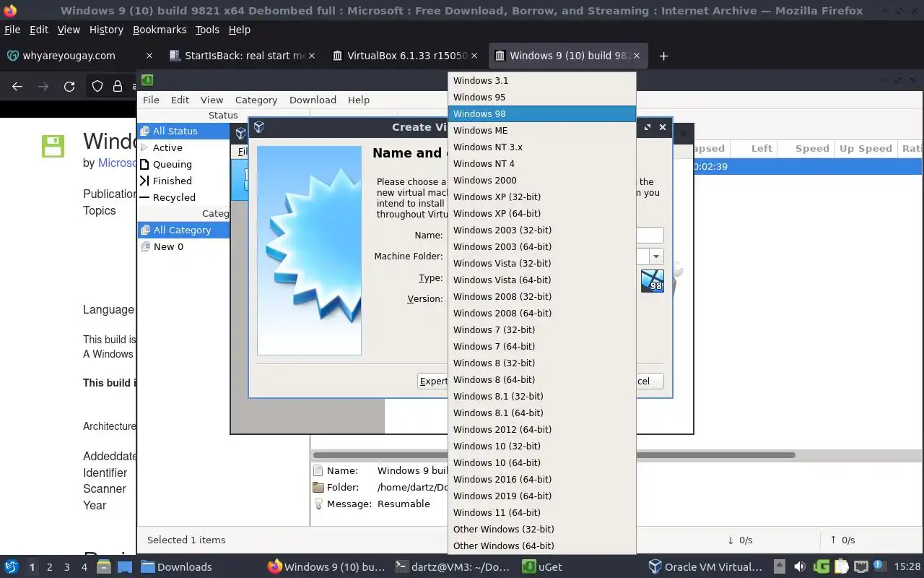This screenshot has width=924, height=578.
Task: Click the green floppy disk archive icon
Action: [x=53, y=145]
